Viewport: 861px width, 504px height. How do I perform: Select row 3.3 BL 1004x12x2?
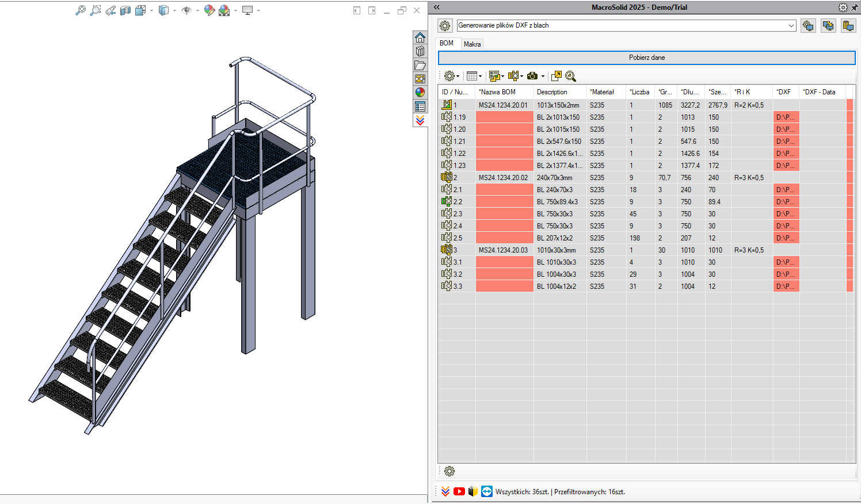coord(645,287)
